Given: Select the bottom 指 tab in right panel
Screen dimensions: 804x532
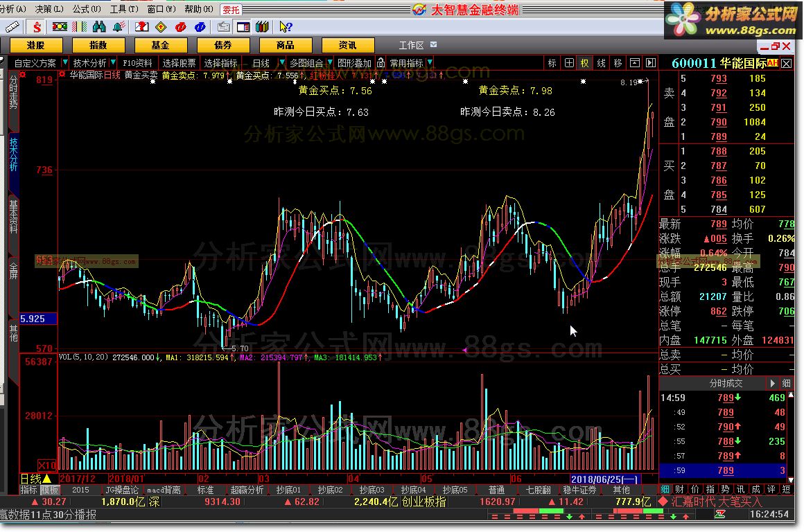Looking at the screenshot, I should point(710,490).
